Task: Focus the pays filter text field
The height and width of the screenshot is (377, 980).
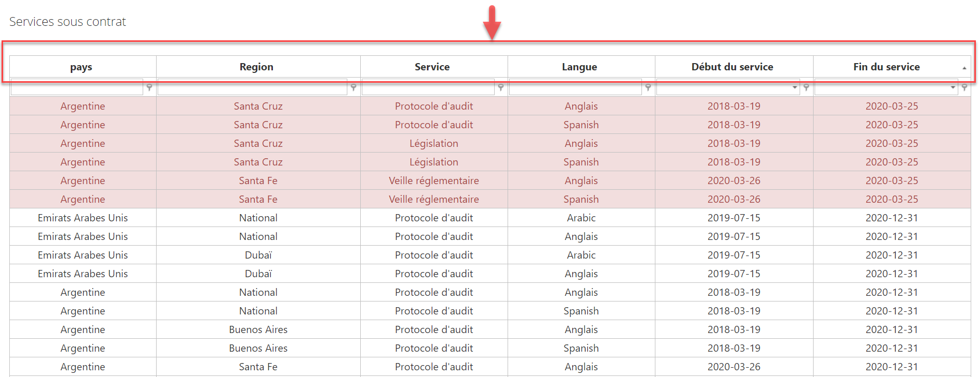Action: 76,87
